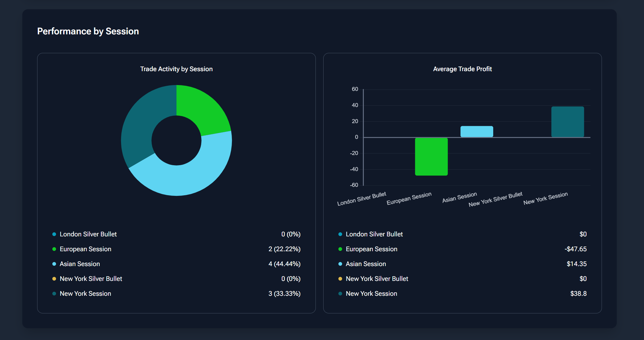The height and width of the screenshot is (340, 644).
Task: Click the yellow dot beside New York Silver Bullet activity
Action: 54,279
